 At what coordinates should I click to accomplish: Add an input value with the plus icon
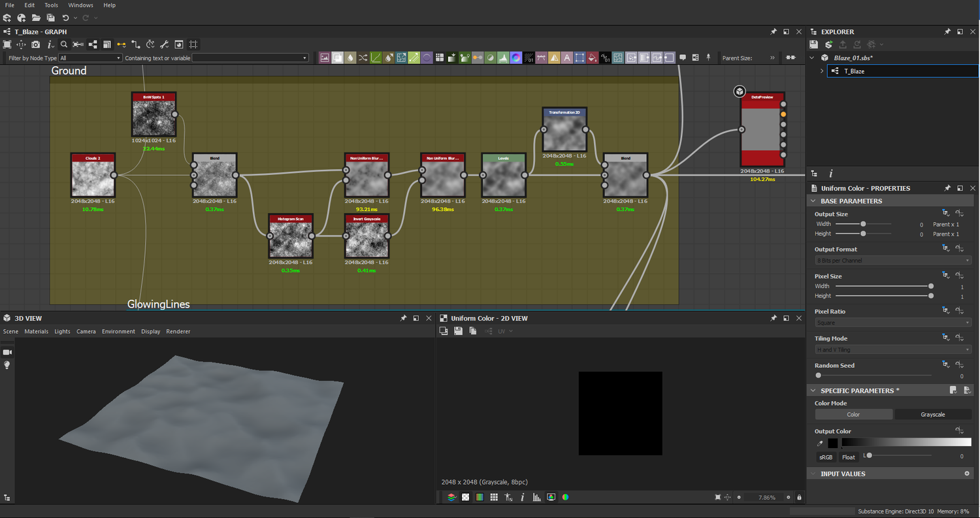pyautogui.click(x=967, y=474)
